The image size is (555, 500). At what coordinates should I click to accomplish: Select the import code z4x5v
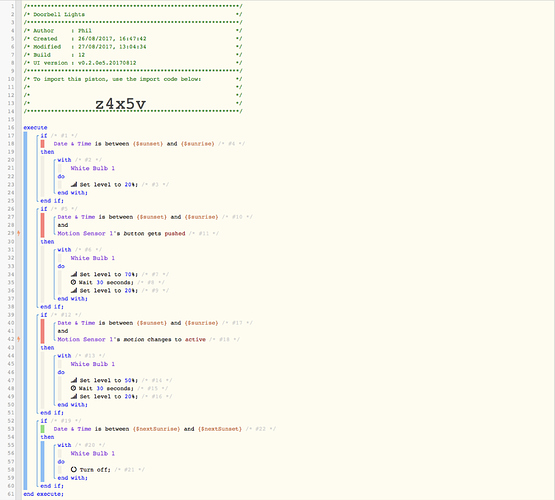[x=120, y=104]
